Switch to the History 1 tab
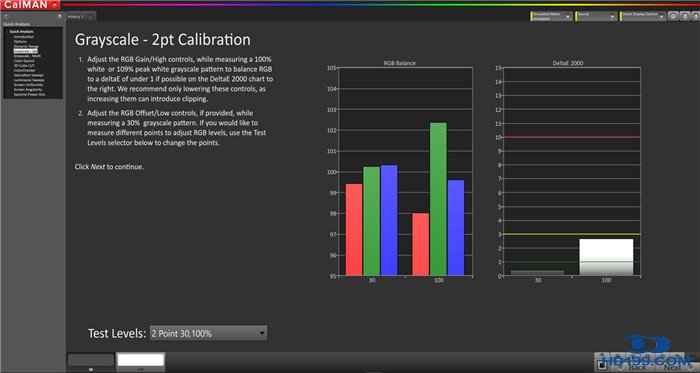 coord(75,17)
